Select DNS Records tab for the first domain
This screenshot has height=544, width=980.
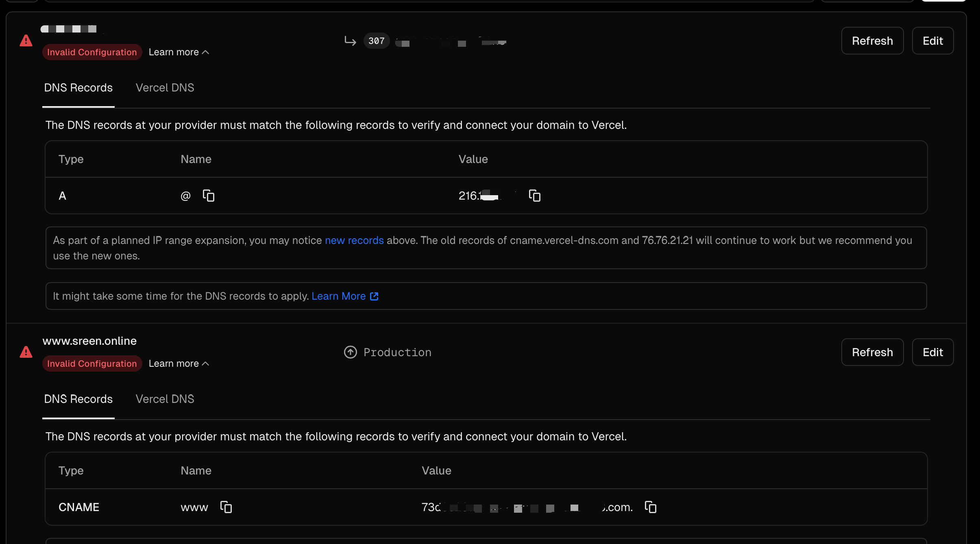[78, 88]
